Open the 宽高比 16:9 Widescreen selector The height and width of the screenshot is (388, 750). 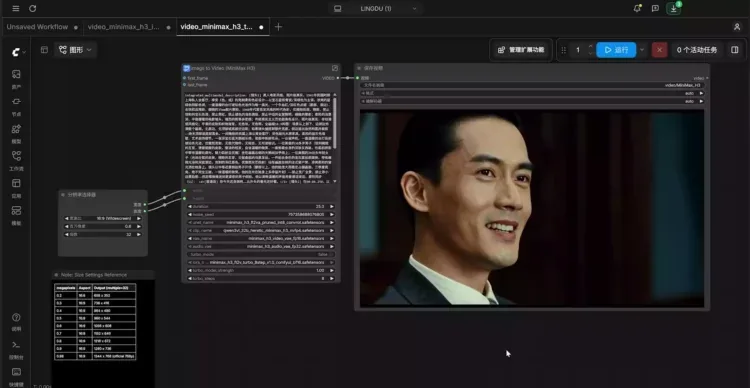pos(103,218)
